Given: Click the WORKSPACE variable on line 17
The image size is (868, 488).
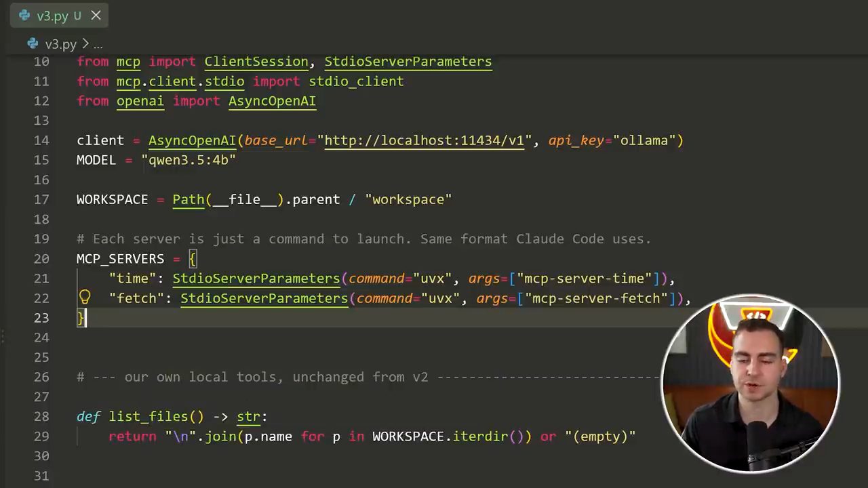Looking at the screenshot, I should point(112,199).
